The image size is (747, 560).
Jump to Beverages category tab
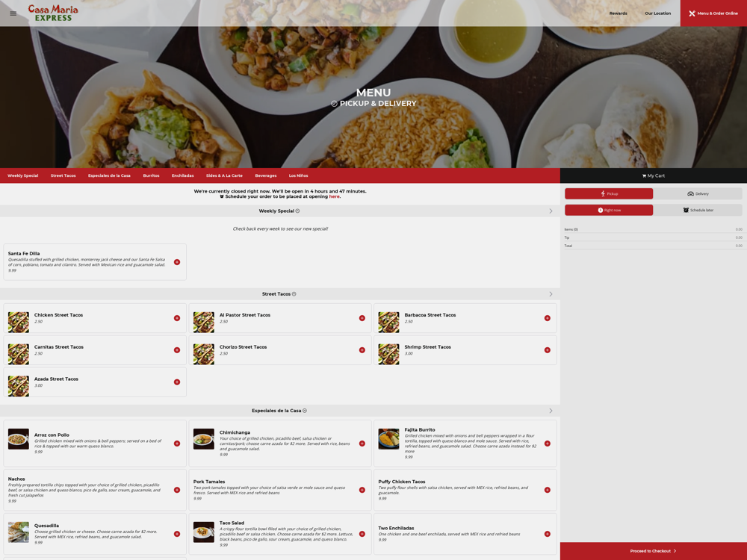coord(266,175)
